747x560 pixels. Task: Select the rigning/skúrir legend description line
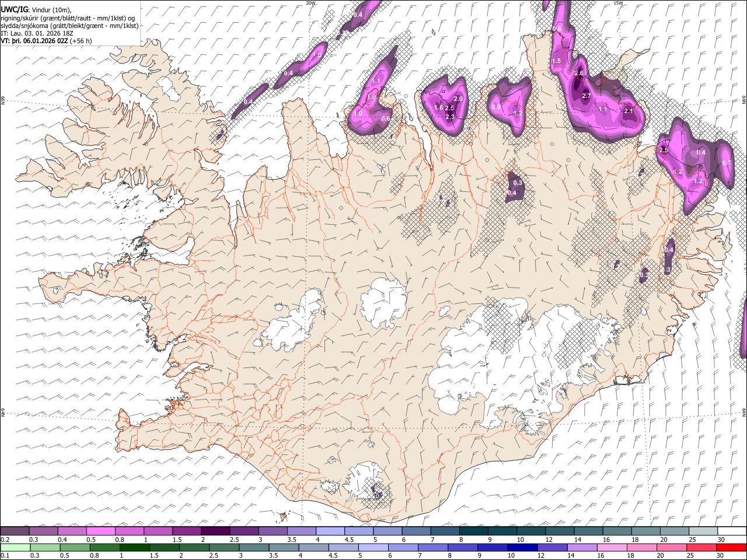coord(68,18)
